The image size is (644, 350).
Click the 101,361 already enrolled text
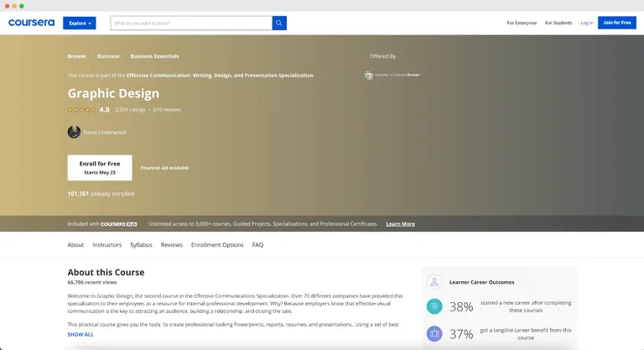click(101, 194)
